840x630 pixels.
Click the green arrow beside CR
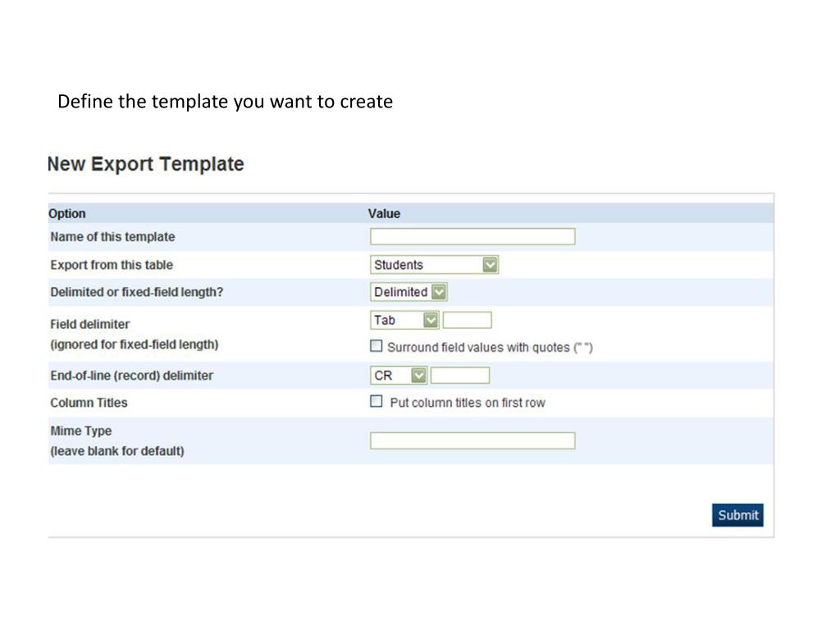(418, 375)
